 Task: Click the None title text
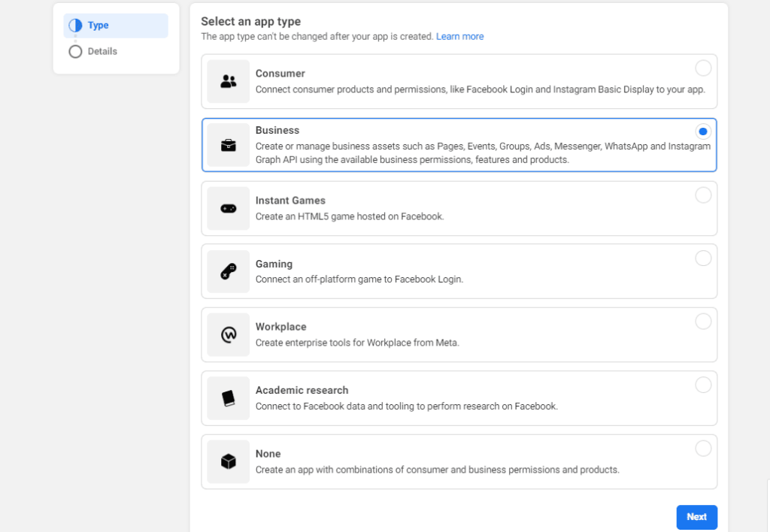(268, 454)
